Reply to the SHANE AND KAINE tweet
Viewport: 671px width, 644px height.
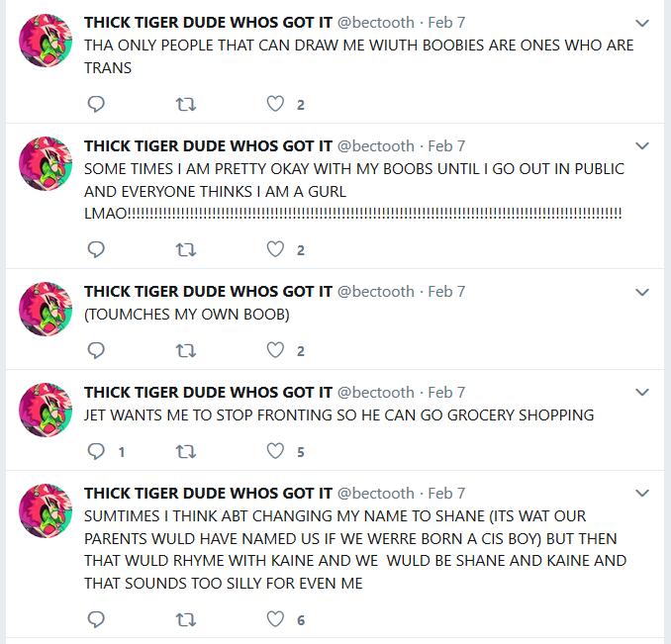pos(96,619)
